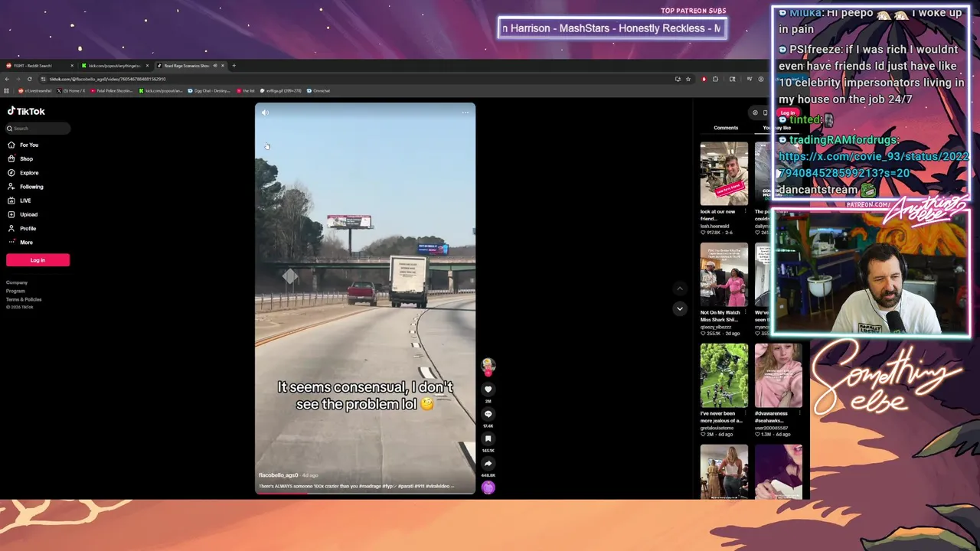
Task: Click the red Log in button in sidebar
Action: (38, 260)
